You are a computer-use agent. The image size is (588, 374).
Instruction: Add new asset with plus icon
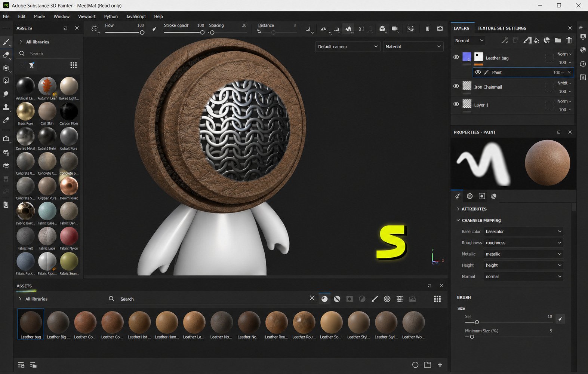[x=440, y=365]
